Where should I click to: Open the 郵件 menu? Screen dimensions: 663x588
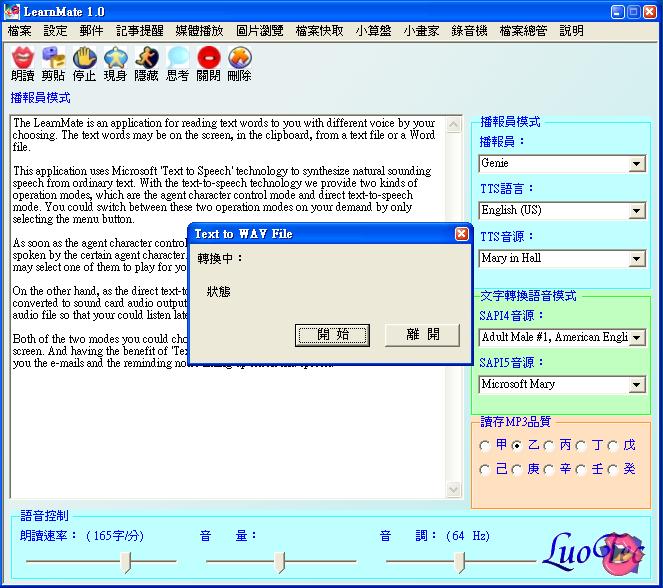(x=91, y=31)
